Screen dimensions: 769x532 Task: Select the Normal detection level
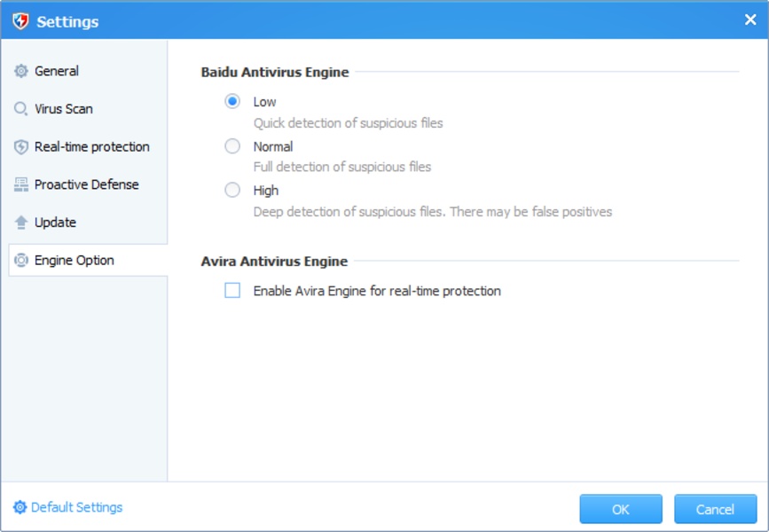coord(232,146)
